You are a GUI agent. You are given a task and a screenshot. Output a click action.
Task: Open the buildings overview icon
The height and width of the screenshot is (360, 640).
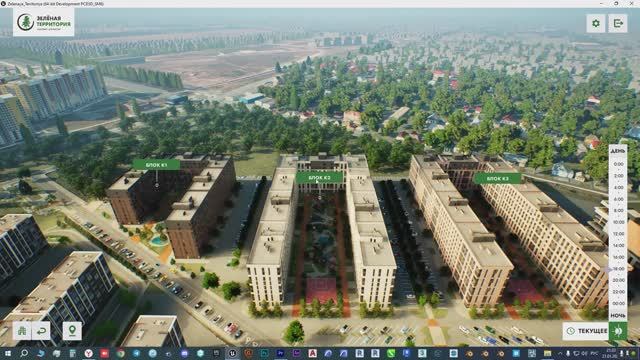pyautogui.click(x=22, y=331)
